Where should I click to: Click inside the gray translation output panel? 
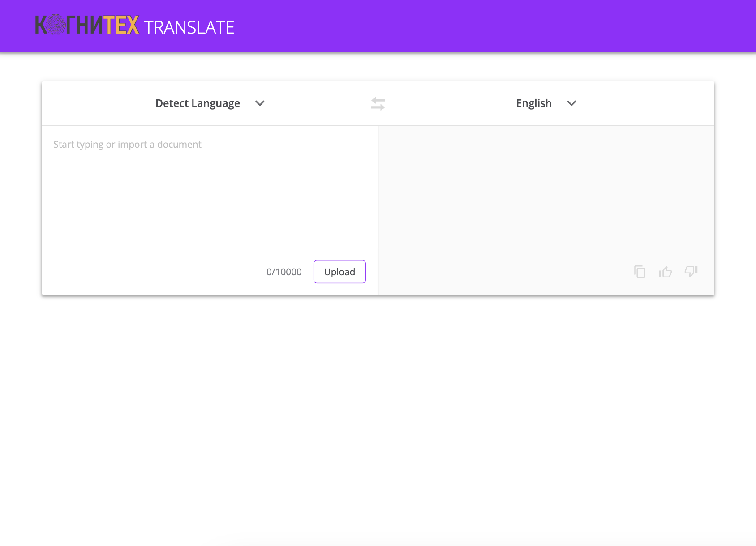click(546, 197)
